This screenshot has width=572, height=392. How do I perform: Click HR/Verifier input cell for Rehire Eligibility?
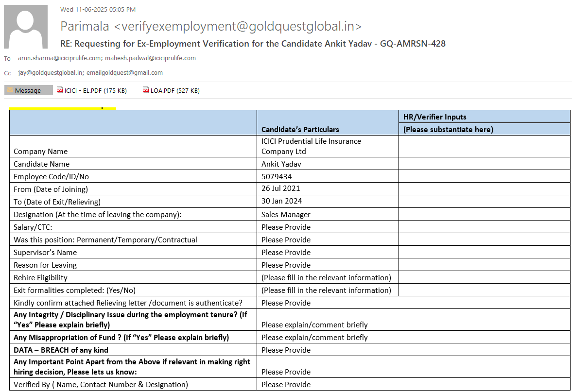(x=484, y=277)
